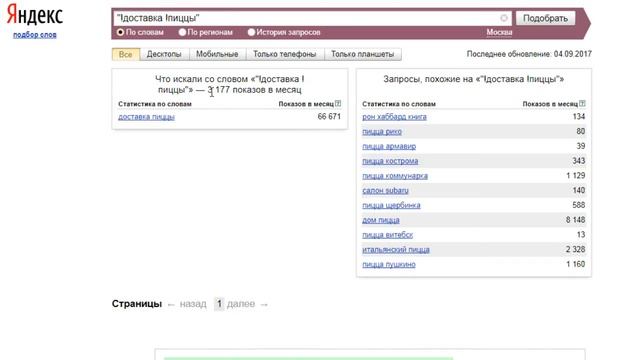Switch to the Десктопы tab
The height and width of the screenshot is (360, 640).
point(164,54)
